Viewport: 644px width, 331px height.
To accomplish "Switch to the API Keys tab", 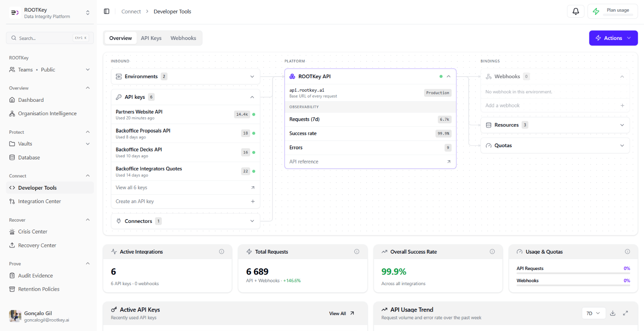I will pos(151,38).
